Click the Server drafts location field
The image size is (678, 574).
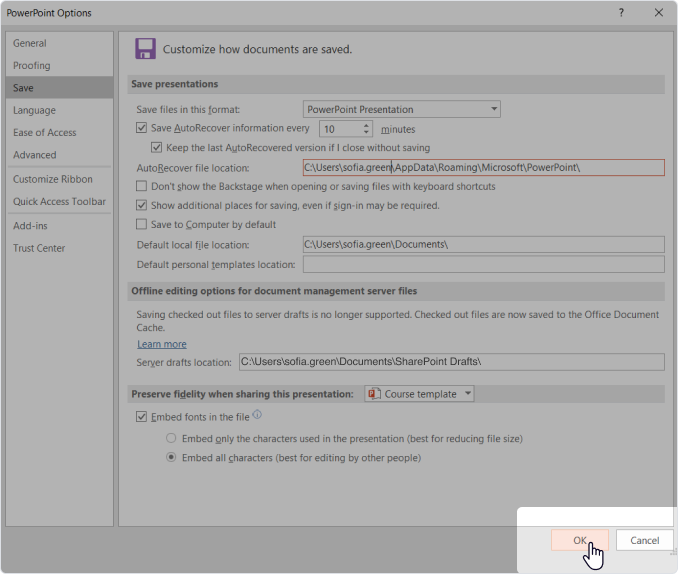451,362
